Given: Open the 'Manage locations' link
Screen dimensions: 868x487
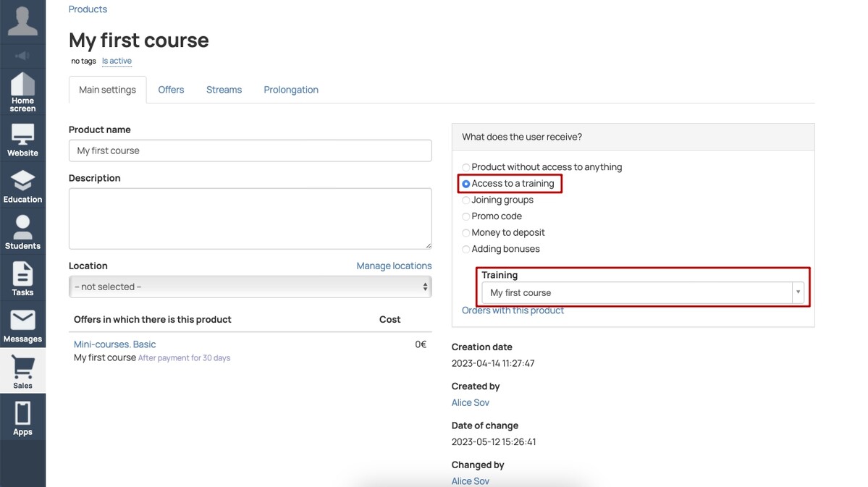Looking at the screenshot, I should [x=394, y=266].
